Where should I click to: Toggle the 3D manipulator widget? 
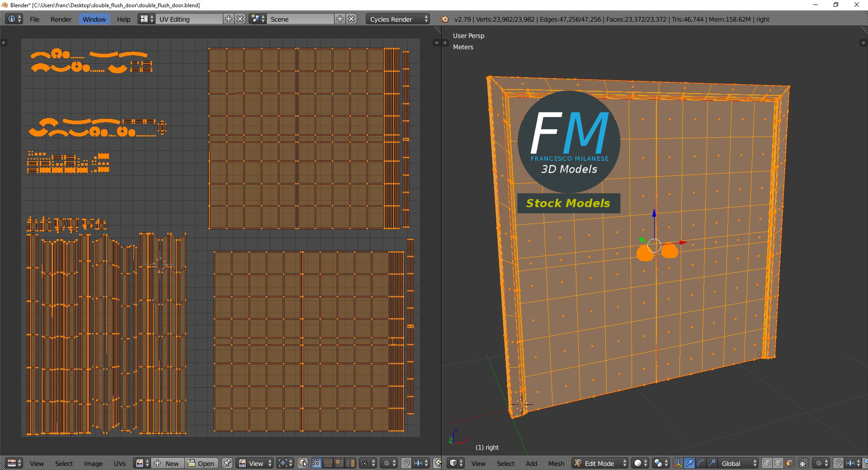tap(678, 463)
